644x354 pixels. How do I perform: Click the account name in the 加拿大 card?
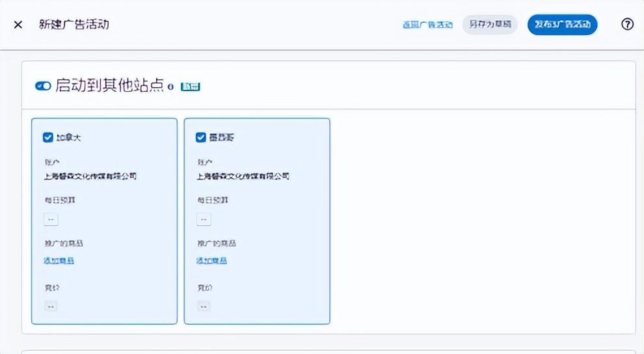click(x=90, y=176)
